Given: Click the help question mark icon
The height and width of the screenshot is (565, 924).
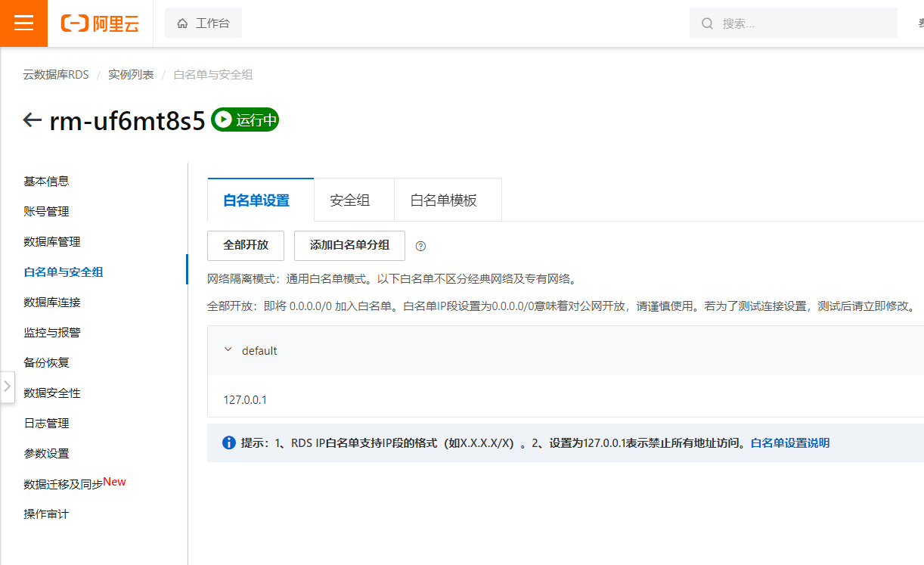Looking at the screenshot, I should point(421,246).
